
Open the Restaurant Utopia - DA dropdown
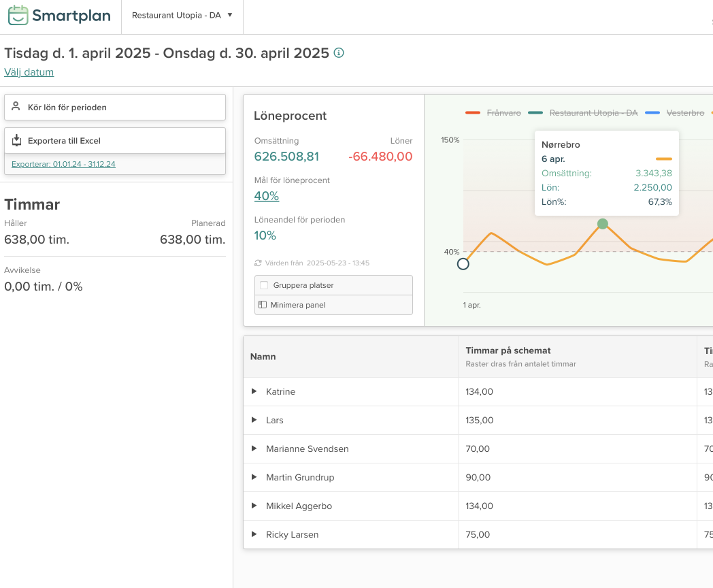(182, 16)
